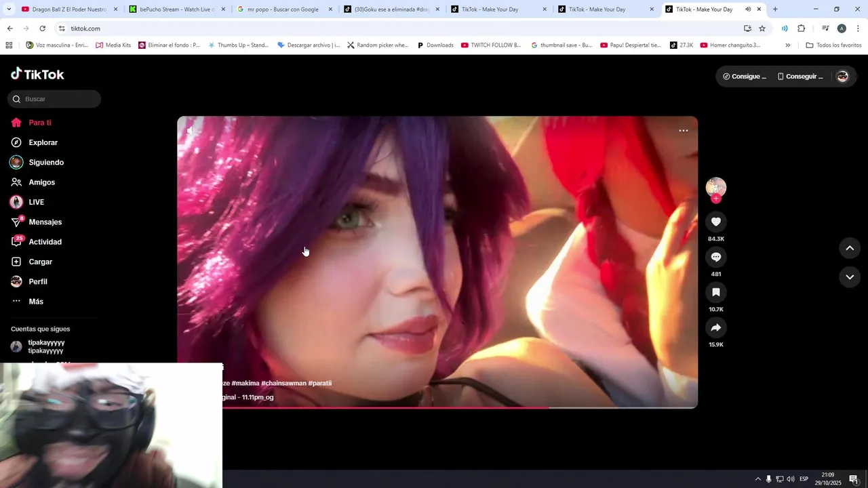Open profile avatar menu at top right
868x488 pixels.
(842, 77)
